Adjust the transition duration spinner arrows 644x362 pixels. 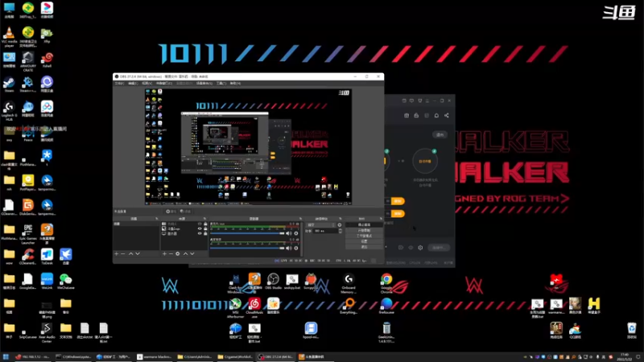(340, 231)
